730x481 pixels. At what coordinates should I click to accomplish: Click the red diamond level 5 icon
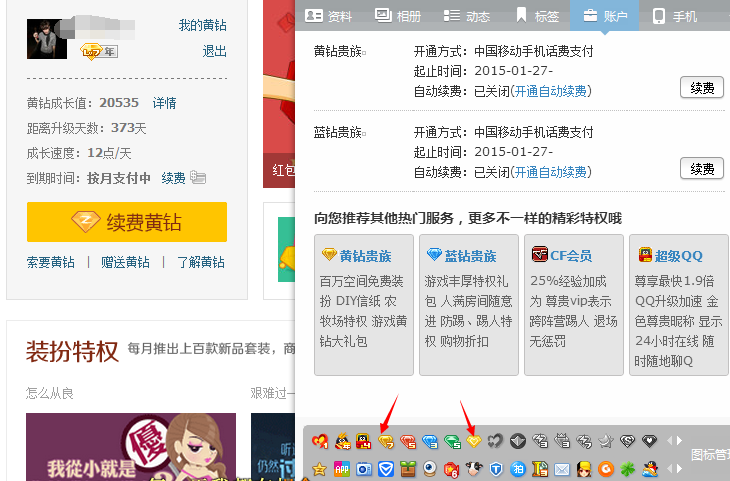click(408, 441)
